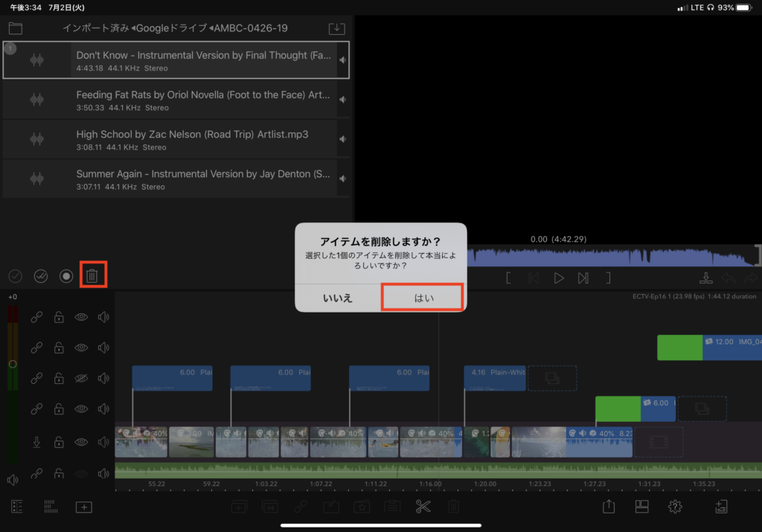This screenshot has height=532, width=762.
Task: Select the 4.16 Plain-White title clip
Action: tap(495, 378)
